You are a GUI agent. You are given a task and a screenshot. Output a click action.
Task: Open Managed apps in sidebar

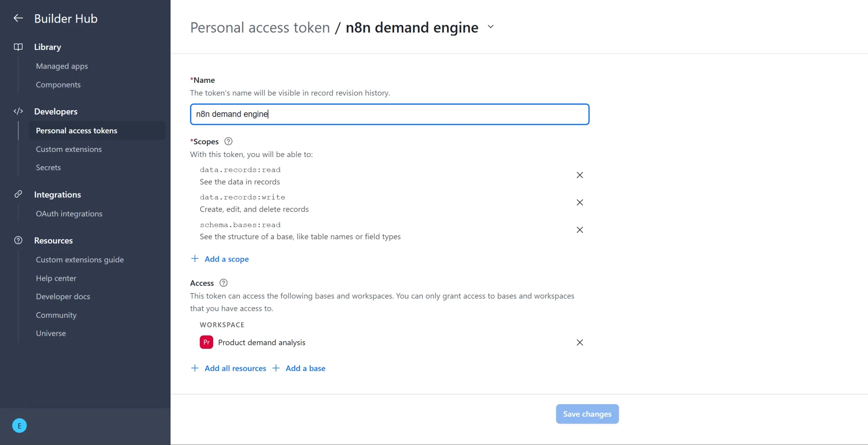click(62, 66)
